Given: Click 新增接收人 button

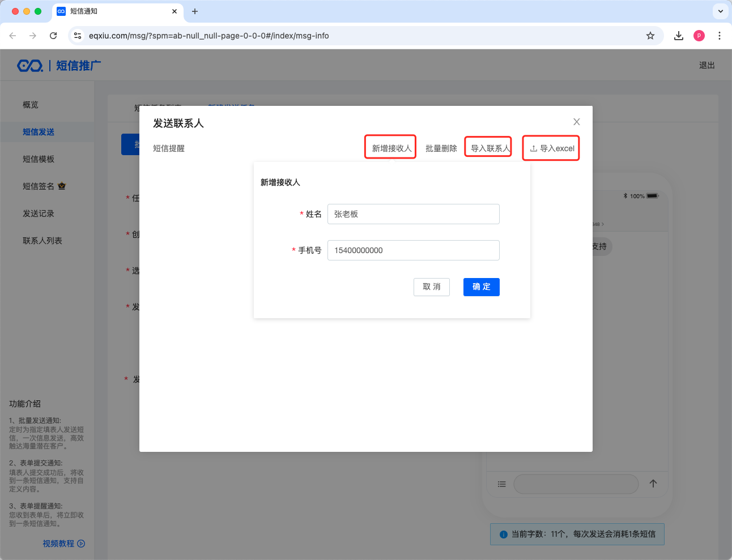Looking at the screenshot, I should tap(391, 148).
